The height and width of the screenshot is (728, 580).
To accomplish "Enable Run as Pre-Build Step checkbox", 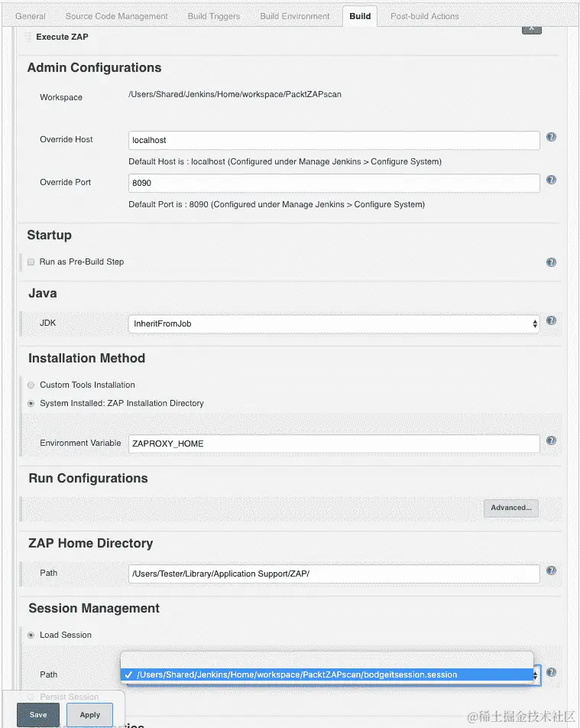I will click(31, 262).
